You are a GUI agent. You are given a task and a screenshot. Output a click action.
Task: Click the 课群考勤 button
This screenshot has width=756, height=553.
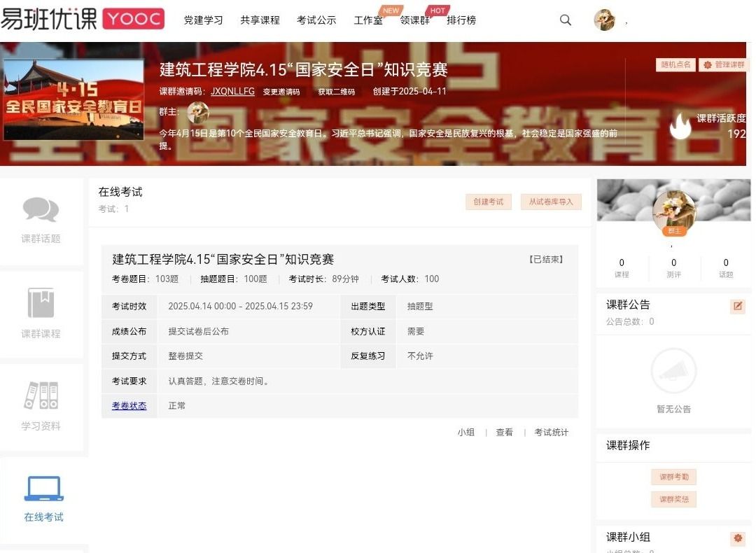[673, 477]
